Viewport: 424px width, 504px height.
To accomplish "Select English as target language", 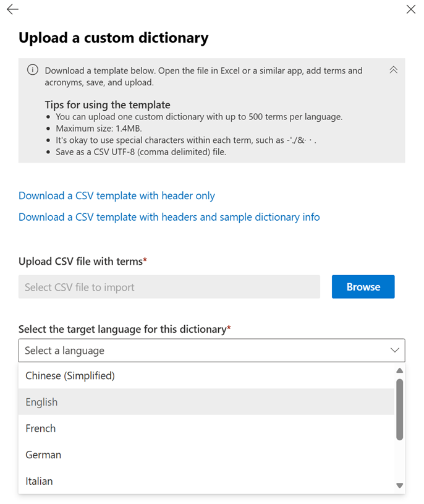I will pyautogui.click(x=41, y=402).
